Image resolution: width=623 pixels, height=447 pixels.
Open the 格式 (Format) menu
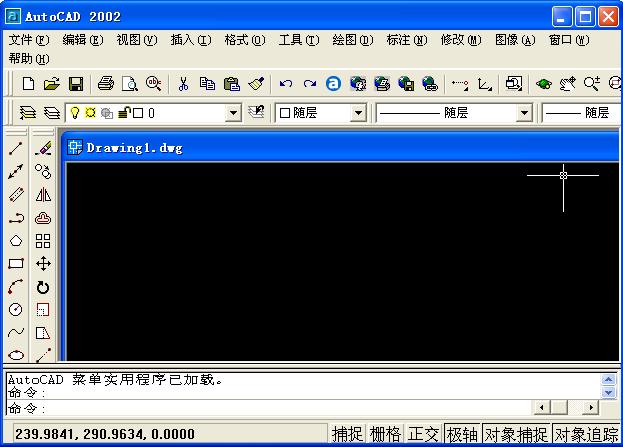click(244, 40)
